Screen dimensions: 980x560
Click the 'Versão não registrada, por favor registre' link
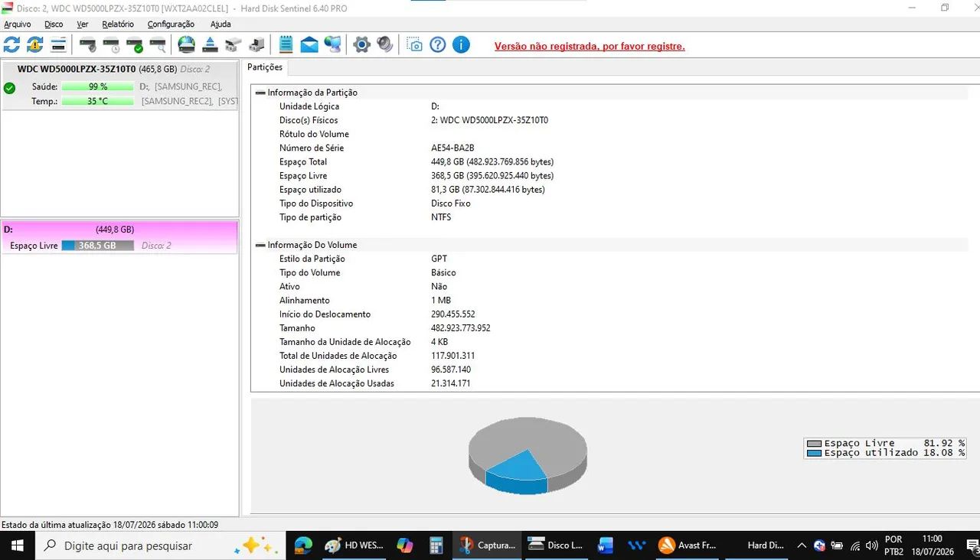tap(590, 46)
